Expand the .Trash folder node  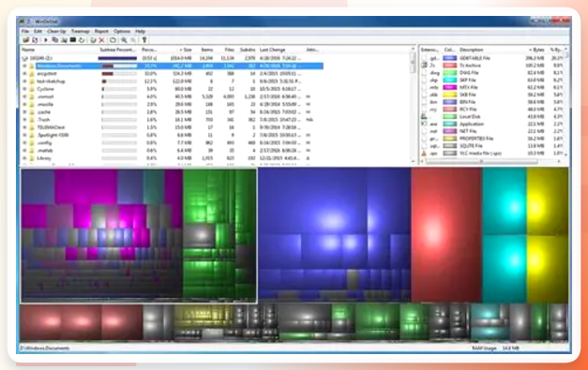[24, 120]
